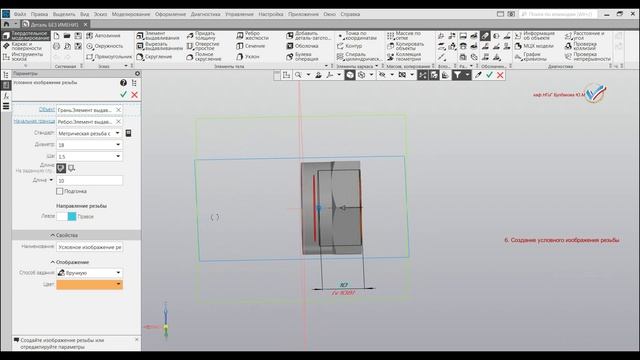Click Копировать объекты command
640x360 pixels.
point(406,46)
